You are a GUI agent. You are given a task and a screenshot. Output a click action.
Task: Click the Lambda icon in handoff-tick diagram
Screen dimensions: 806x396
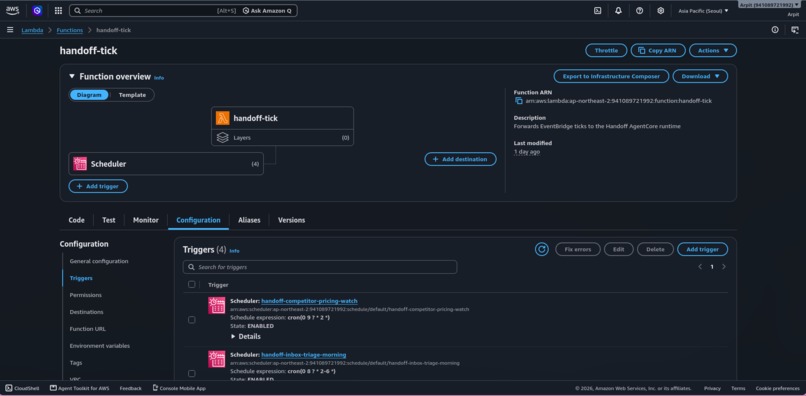[223, 118]
